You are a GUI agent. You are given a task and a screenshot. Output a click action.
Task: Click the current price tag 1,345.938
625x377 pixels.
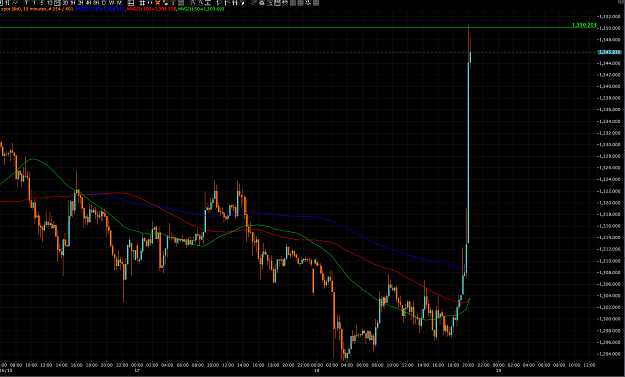(x=609, y=52)
